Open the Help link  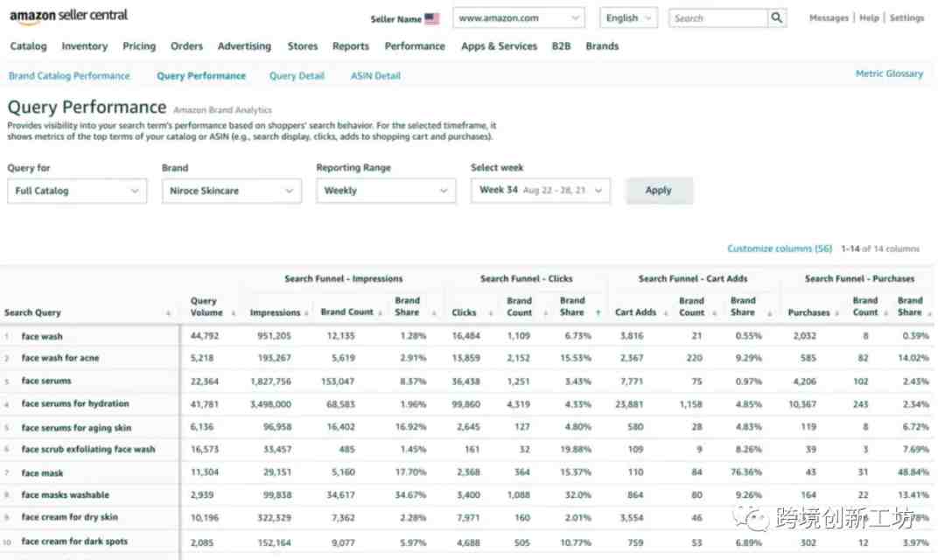869,18
